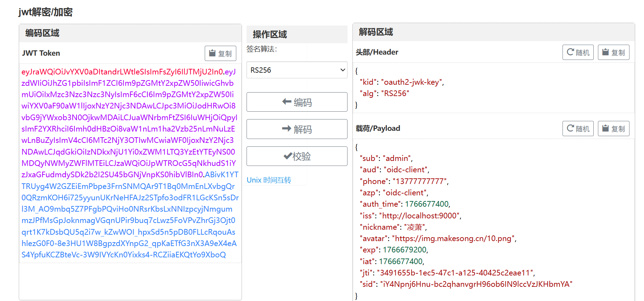The width and height of the screenshot is (644, 301).
Task: Randomize the Header JSON
Action: [x=578, y=52]
